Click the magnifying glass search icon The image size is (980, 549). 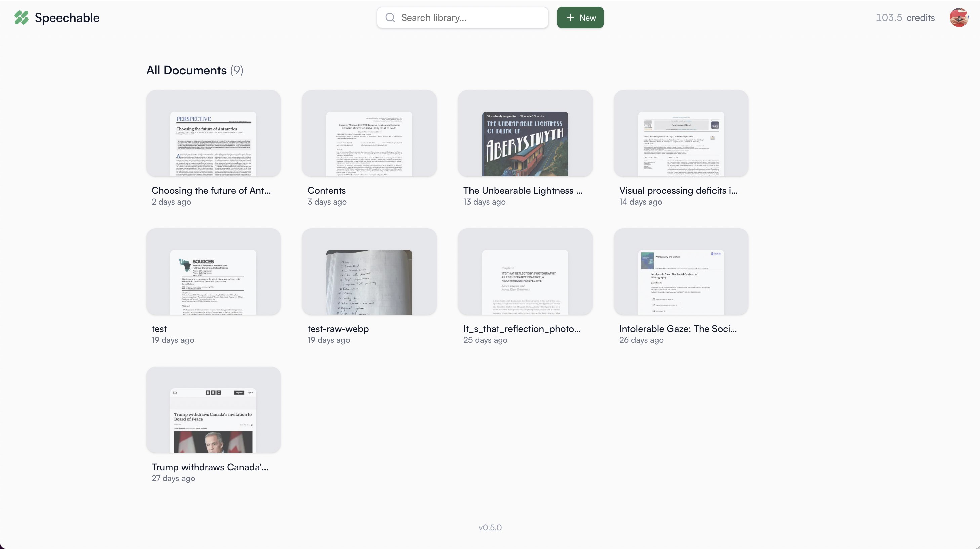pyautogui.click(x=390, y=17)
